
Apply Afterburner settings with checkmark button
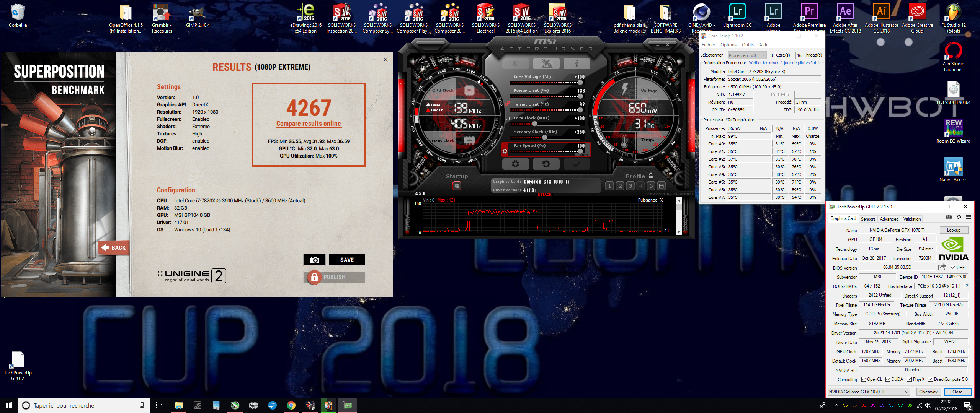point(577,164)
